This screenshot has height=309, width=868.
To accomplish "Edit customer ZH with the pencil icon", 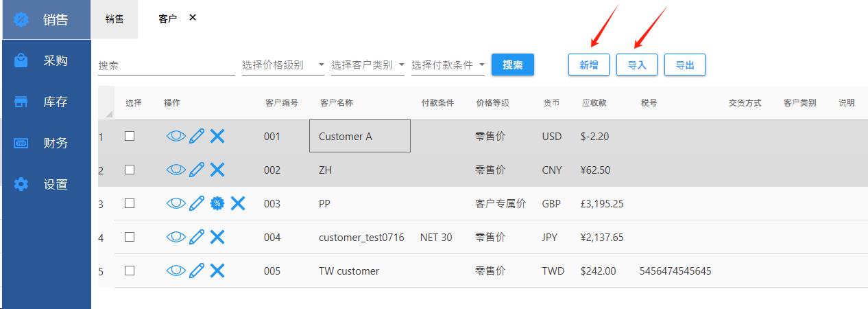I will tap(197, 170).
